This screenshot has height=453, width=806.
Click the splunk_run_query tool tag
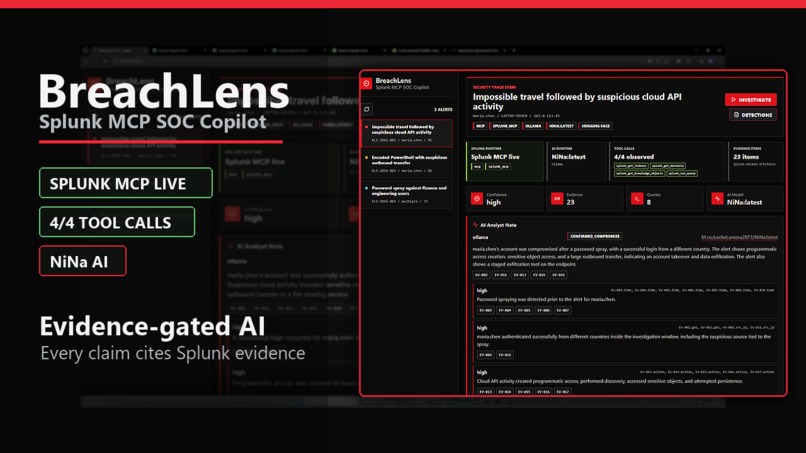point(682,173)
